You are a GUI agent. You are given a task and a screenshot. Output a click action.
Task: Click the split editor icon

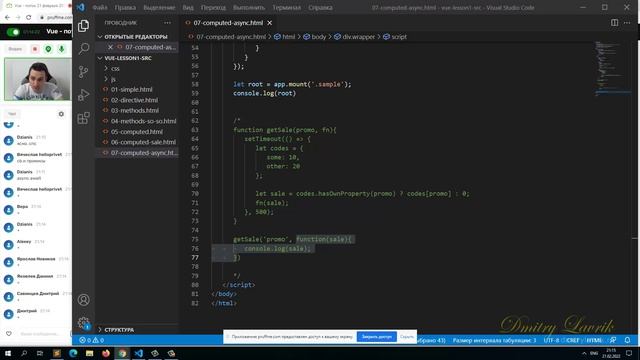(614, 23)
